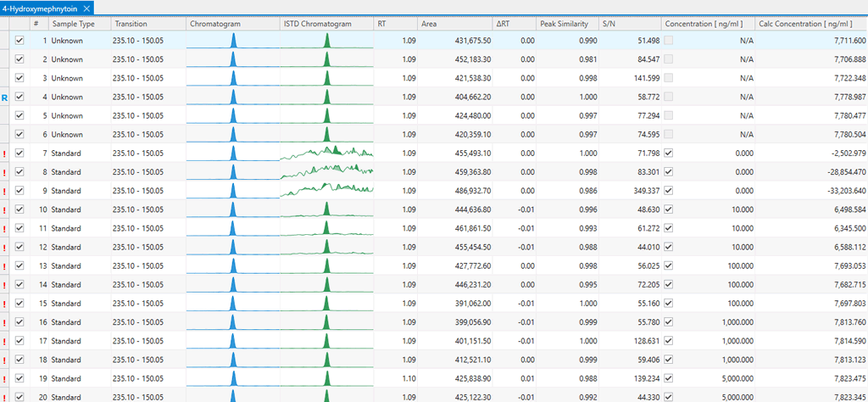Click the red warning icon on row 19

[x=4, y=379]
